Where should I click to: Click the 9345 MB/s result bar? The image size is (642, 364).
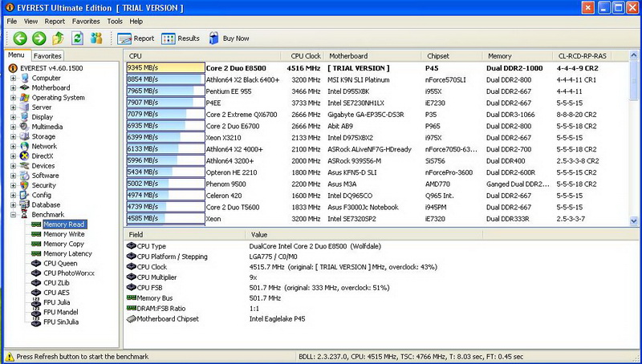click(x=165, y=68)
